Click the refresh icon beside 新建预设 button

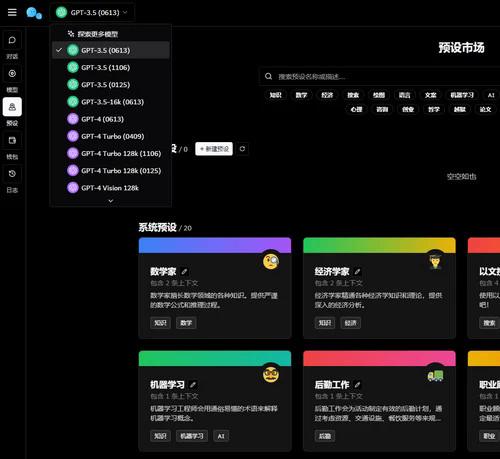pos(242,149)
